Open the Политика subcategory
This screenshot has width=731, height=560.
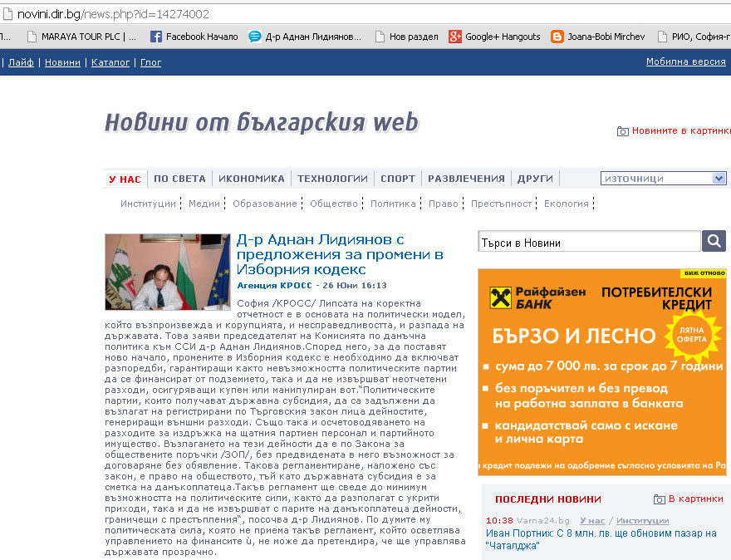(393, 204)
